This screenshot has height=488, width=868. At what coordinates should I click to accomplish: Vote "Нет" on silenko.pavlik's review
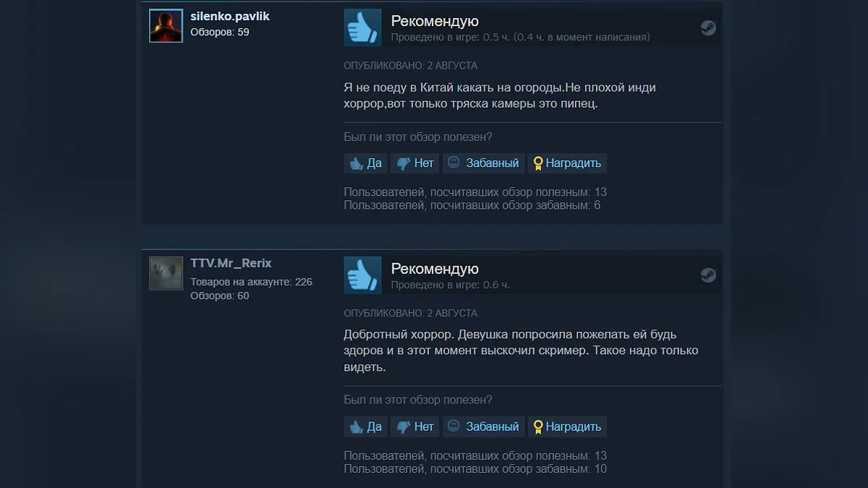tap(415, 163)
